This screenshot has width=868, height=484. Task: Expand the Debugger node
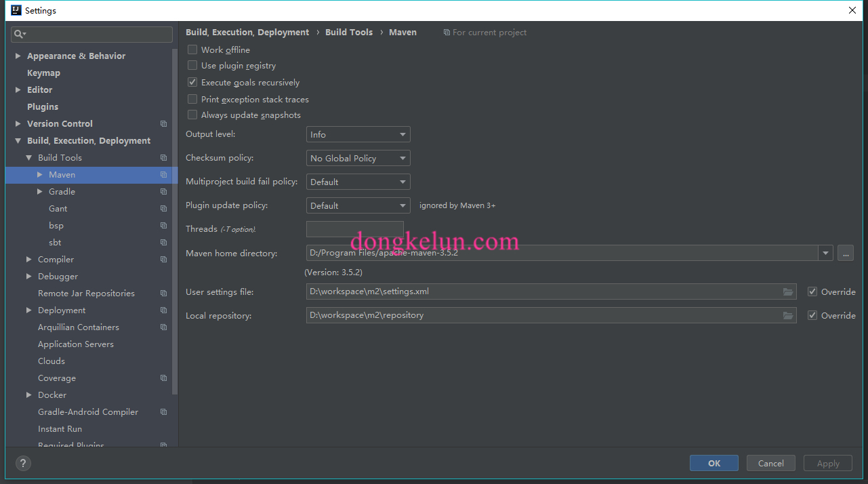coord(29,277)
